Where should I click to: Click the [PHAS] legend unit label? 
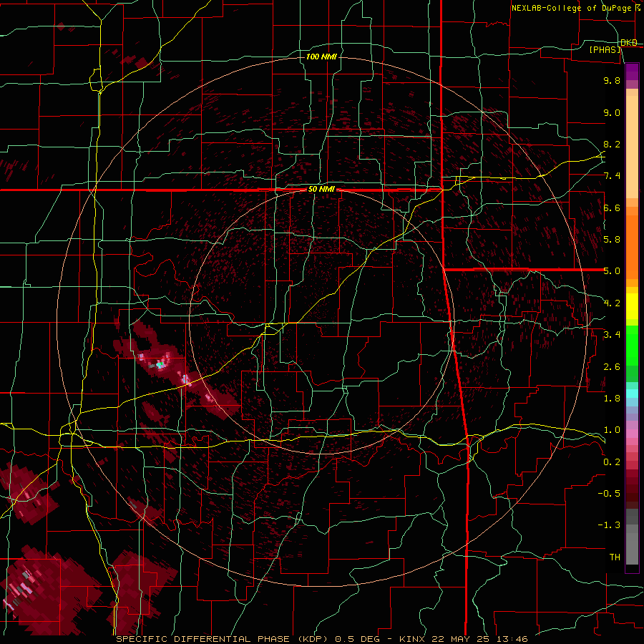point(605,49)
